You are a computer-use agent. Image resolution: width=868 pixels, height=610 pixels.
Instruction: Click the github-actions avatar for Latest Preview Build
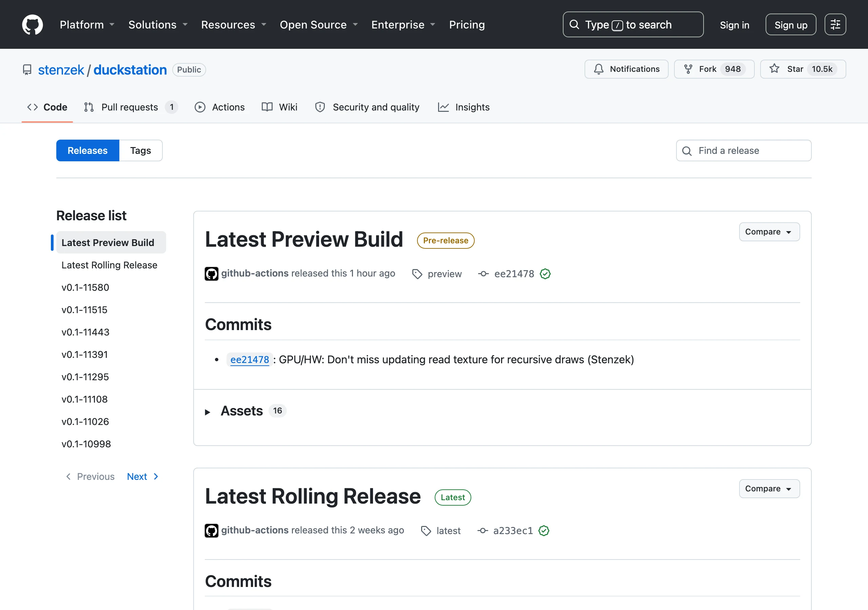tap(212, 273)
